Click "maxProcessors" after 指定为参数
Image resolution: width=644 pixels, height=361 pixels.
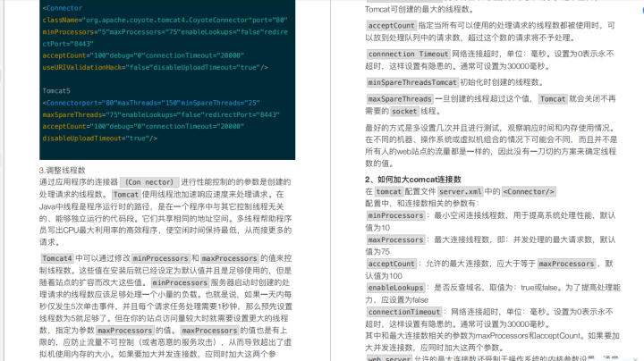coord(125,331)
